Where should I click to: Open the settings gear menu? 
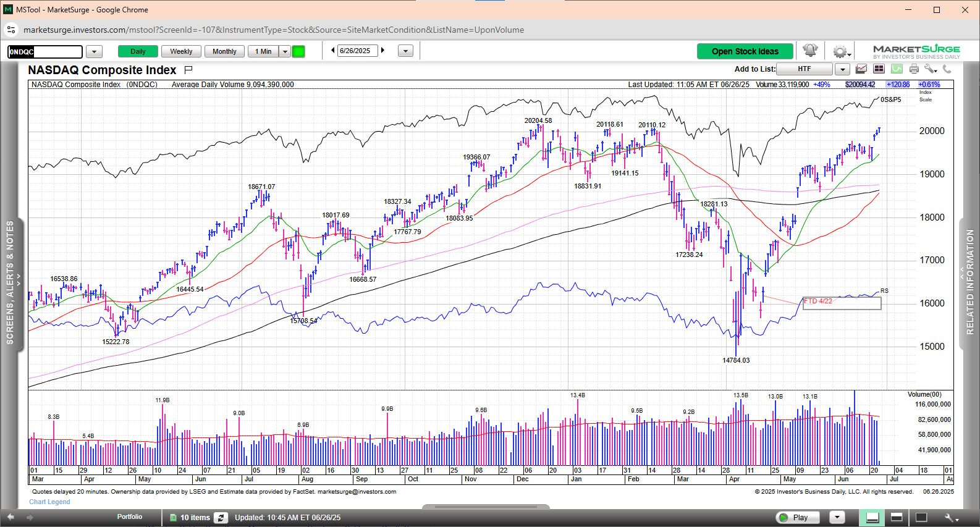pos(840,51)
